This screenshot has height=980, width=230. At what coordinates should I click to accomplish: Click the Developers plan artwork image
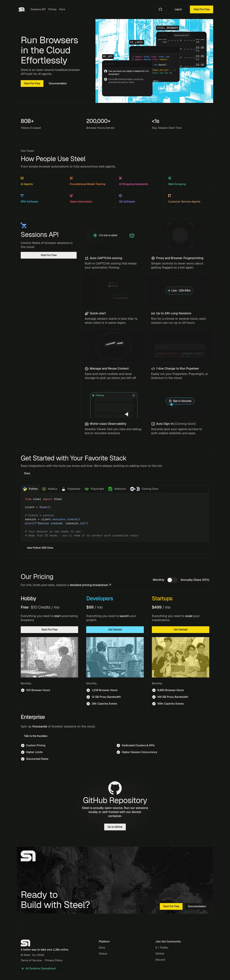pyautogui.click(x=115, y=657)
